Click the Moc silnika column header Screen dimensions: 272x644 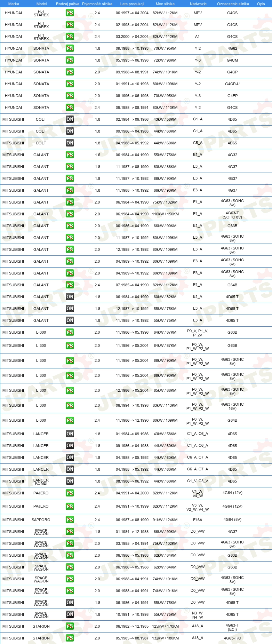pos(165,4)
